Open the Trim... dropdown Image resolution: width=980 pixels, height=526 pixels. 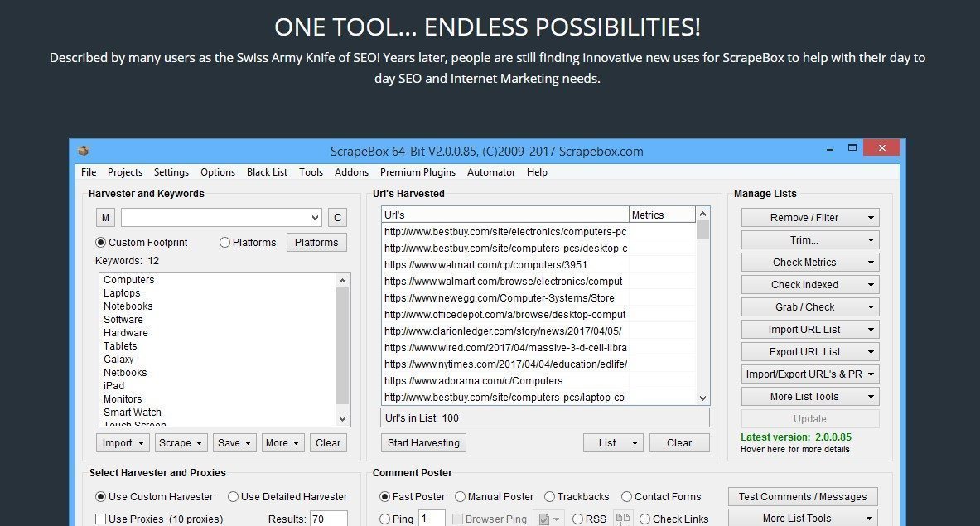tap(810, 240)
